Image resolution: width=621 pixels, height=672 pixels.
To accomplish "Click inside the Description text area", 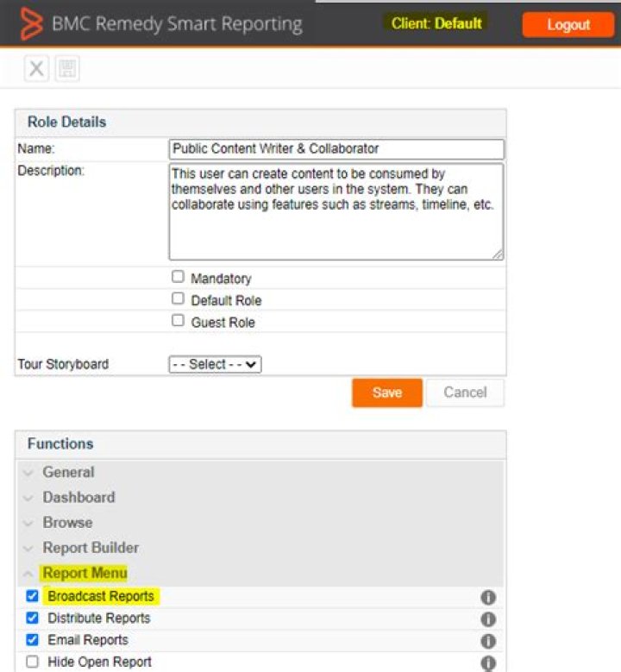I will tap(336, 211).
